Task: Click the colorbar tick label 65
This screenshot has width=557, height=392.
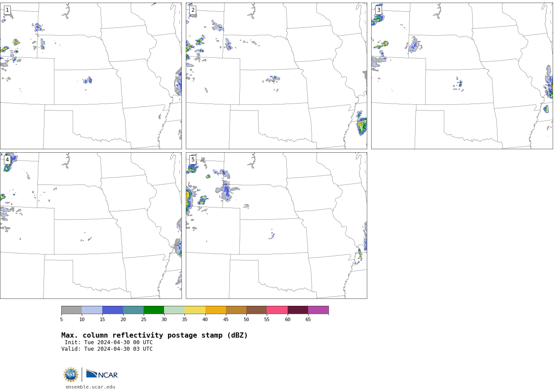Action: click(x=308, y=320)
